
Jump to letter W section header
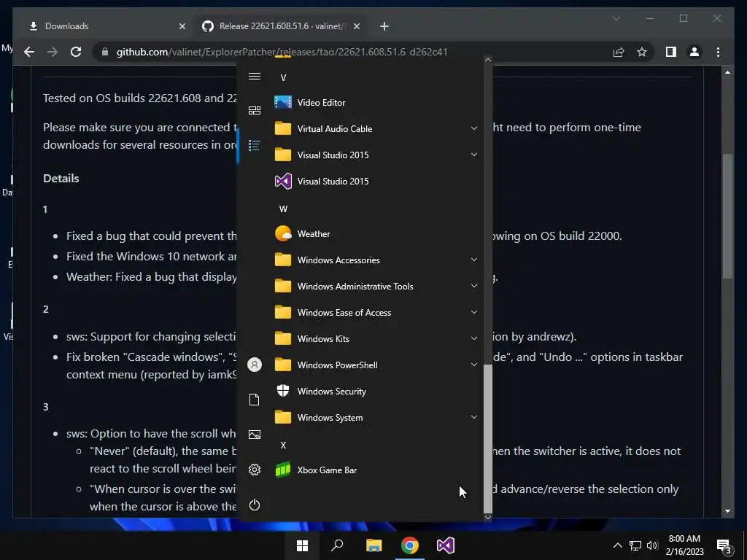click(283, 209)
